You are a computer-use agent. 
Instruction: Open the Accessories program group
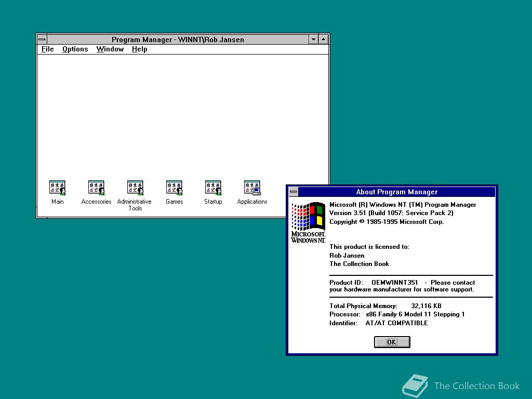[96, 187]
